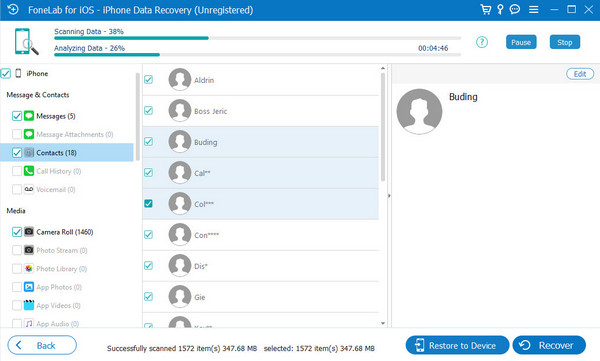Image resolution: width=600 pixels, height=361 pixels.
Task: Select Camera Roll (1460) category
Action: tap(65, 232)
